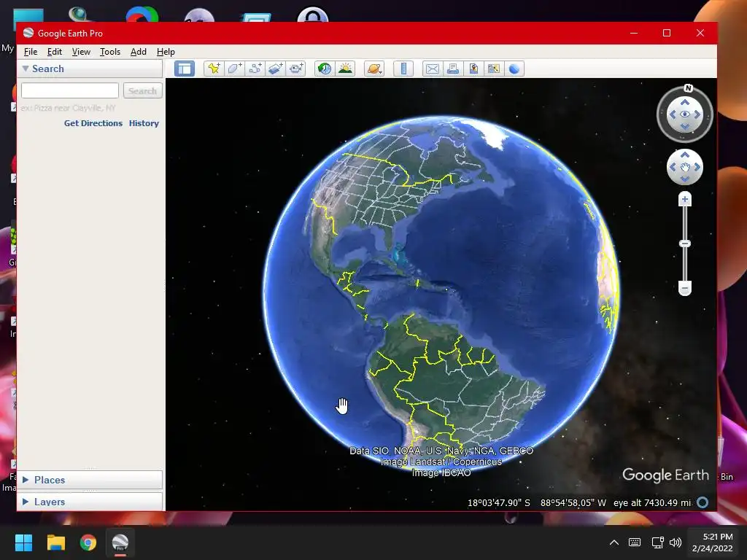Open File Explorer from taskbar

pyautogui.click(x=55, y=542)
